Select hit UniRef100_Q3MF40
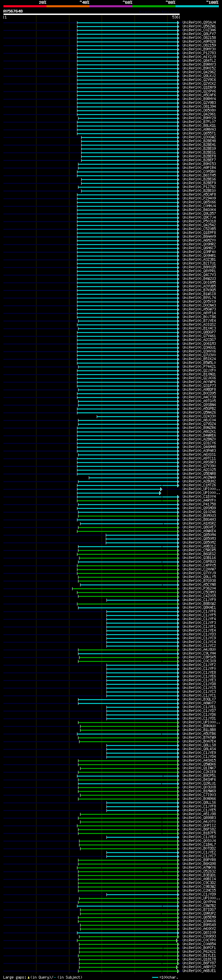Screen dimensions: 222x980 coord(199,252)
